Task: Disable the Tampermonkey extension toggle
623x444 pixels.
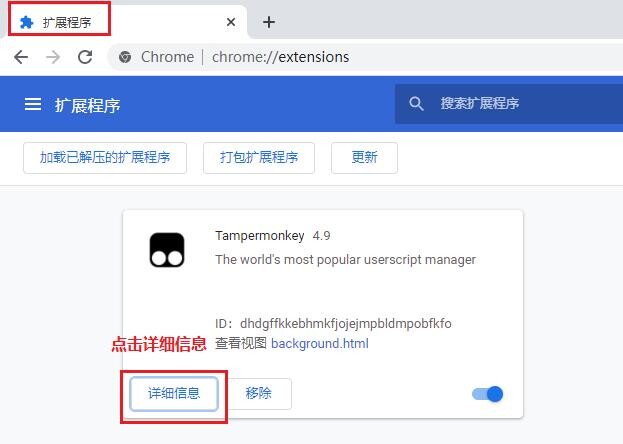Action: point(487,394)
